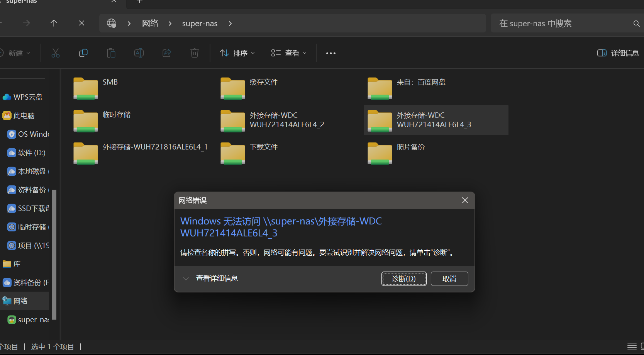
Task: Click the search magnifier icon
Action: tap(637, 24)
